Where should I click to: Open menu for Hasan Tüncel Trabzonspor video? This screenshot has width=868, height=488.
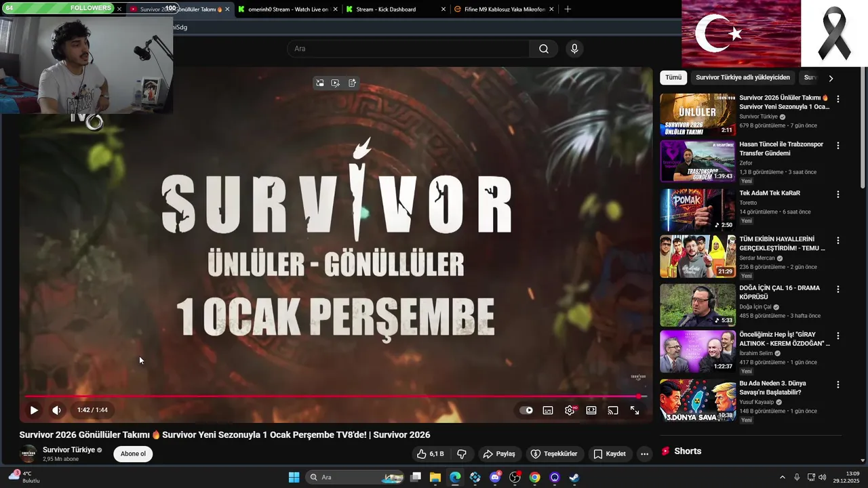pyautogui.click(x=838, y=146)
